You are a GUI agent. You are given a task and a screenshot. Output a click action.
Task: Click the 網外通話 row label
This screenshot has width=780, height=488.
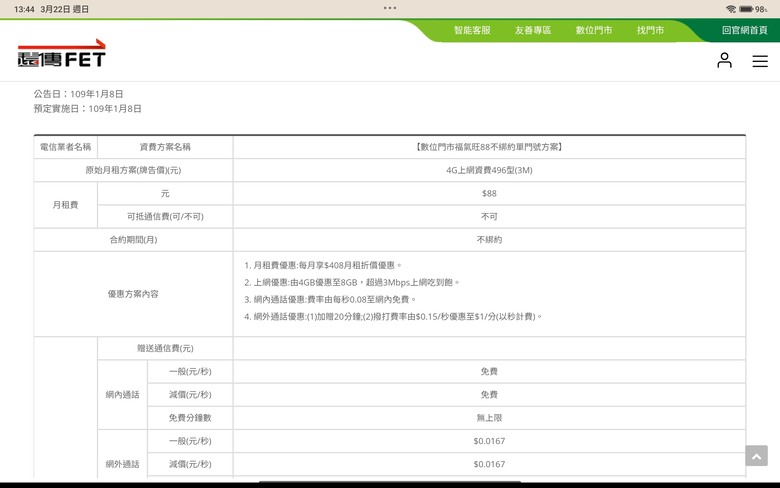[122, 464]
